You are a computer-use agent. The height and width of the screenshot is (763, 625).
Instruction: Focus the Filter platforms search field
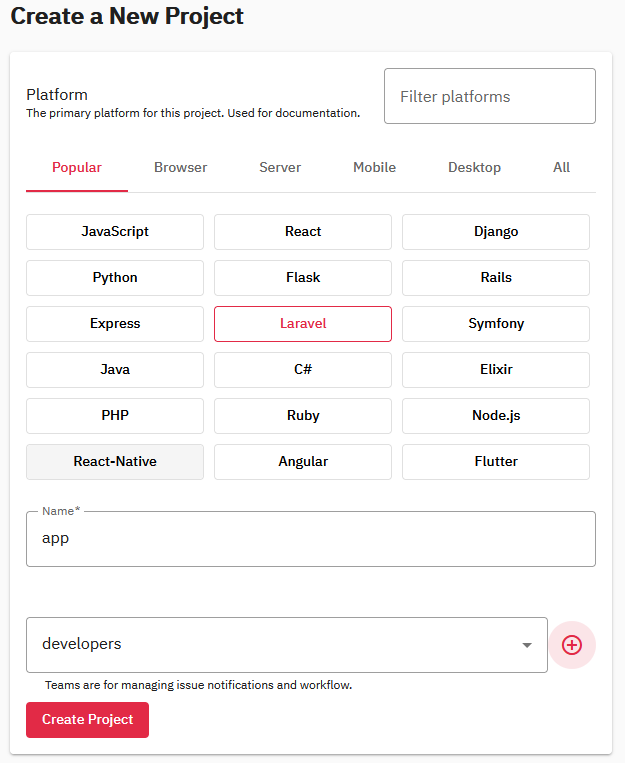coord(490,96)
